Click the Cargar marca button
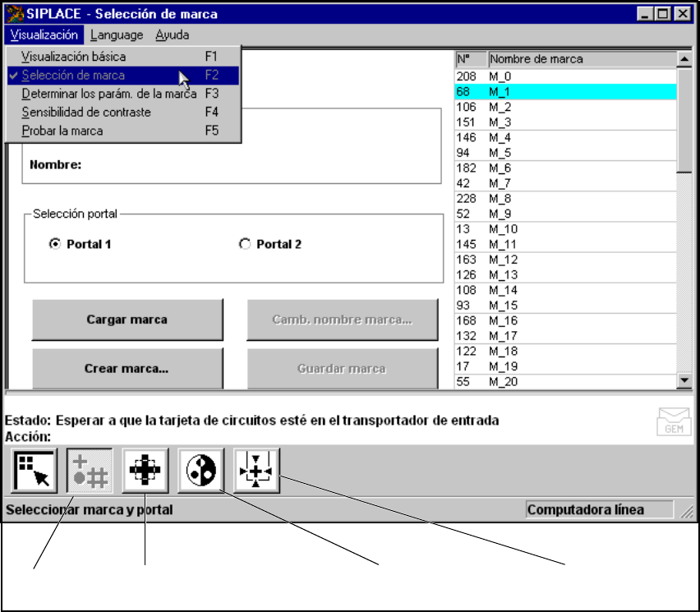Image resolution: width=700 pixels, height=612 pixels. 127,320
